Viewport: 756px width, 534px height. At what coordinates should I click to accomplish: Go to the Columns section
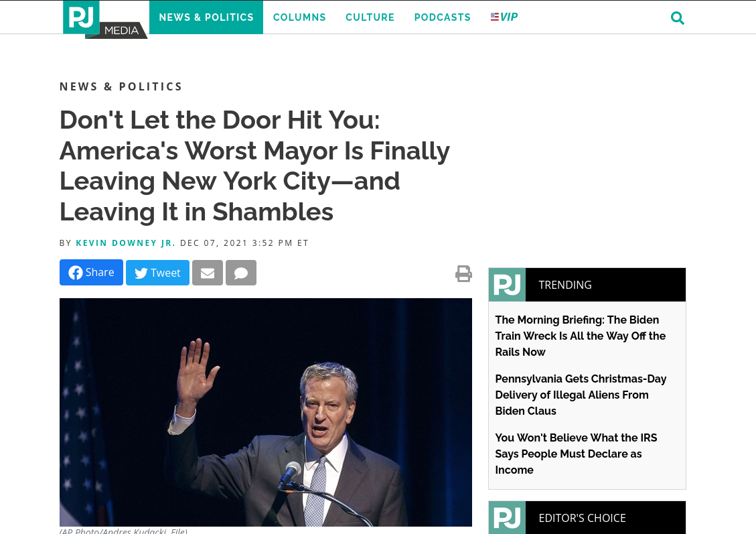(299, 17)
